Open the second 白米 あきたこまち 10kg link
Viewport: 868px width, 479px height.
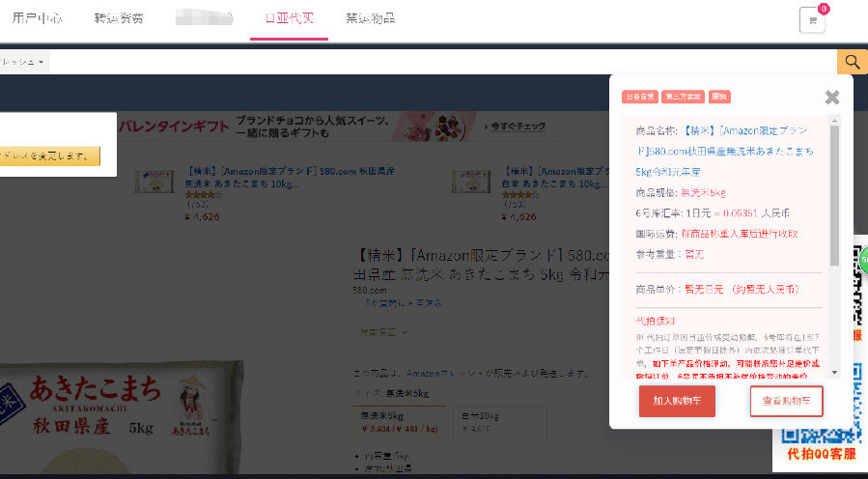555,177
